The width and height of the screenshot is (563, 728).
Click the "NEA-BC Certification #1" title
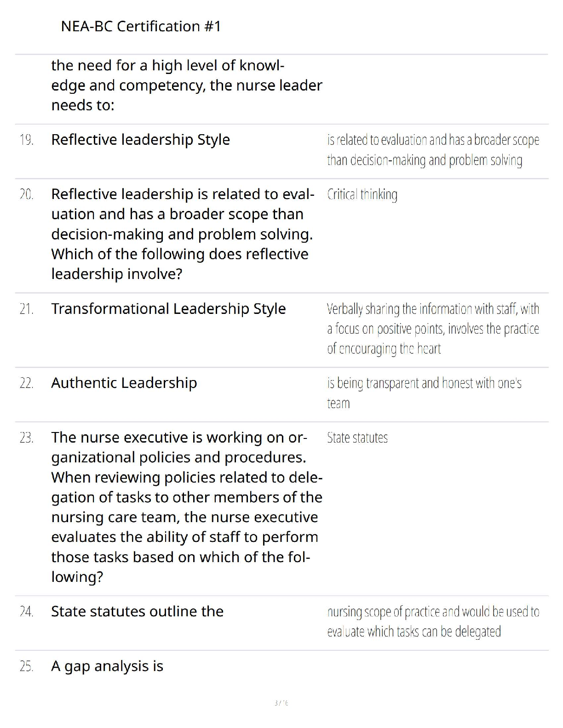[x=141, y=26]
